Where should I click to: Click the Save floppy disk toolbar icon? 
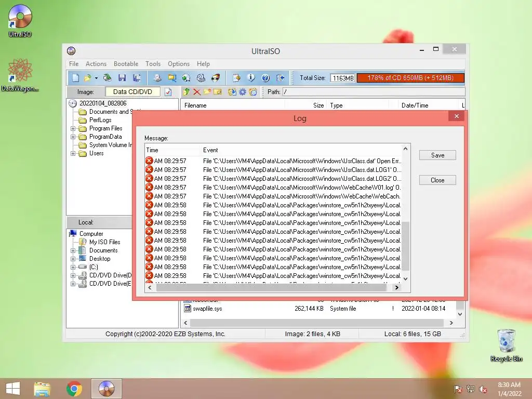[122, 78]
